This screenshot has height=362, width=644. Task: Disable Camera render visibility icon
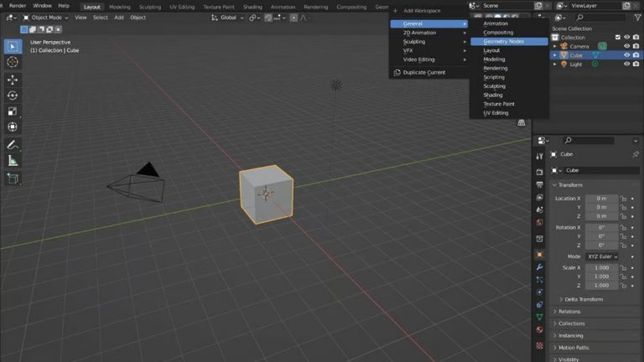[x=636, y=46]
